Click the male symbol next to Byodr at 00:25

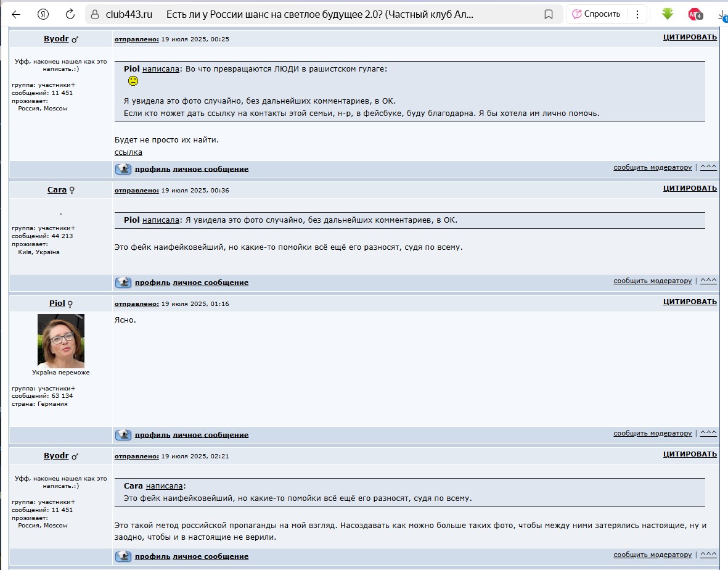tap(75, 39)
